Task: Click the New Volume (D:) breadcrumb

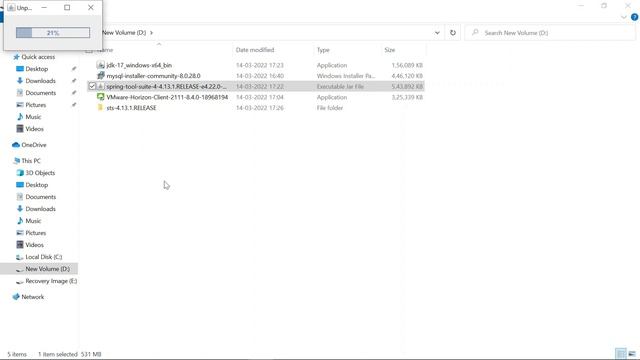Action: click(124, 33)
